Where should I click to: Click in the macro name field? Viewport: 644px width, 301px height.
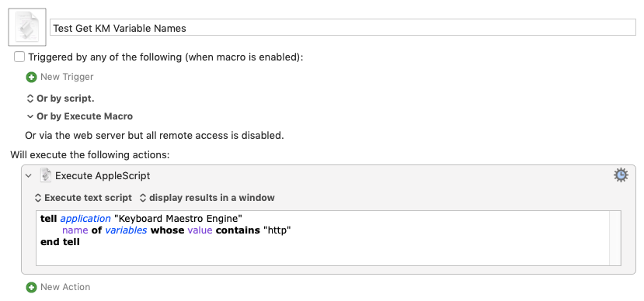(343, 27)
